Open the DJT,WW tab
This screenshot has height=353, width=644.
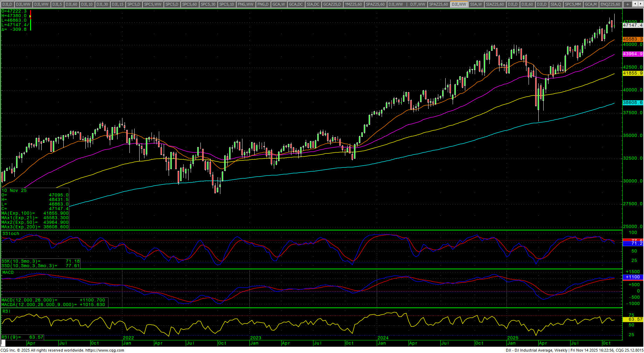point(417,4)
